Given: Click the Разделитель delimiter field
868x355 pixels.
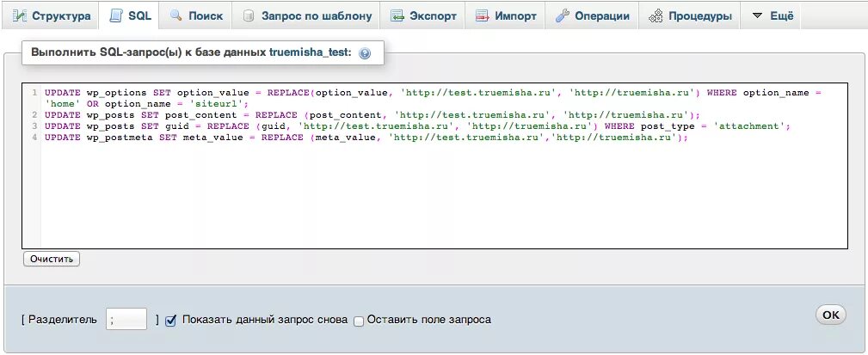Looking at the screenshot, I should click(x=126, y=319).
